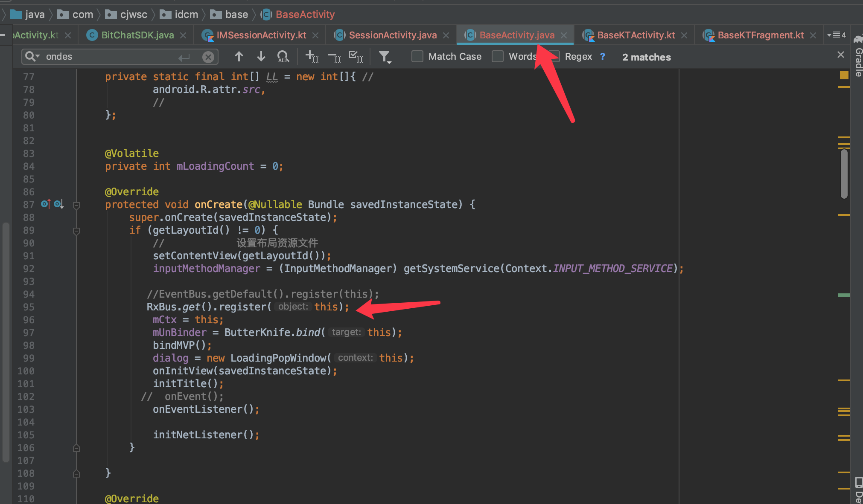Screen dimensions: 863x504
Task: Click the regex help question mark link
Action: point(603,57)
